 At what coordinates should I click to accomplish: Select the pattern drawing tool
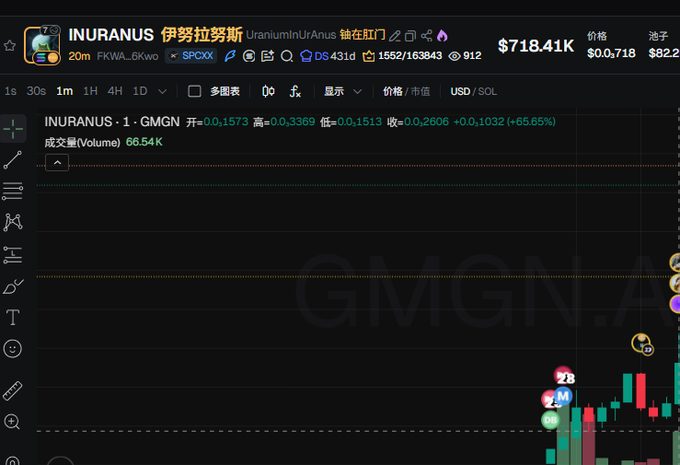[x=13, y=222]
